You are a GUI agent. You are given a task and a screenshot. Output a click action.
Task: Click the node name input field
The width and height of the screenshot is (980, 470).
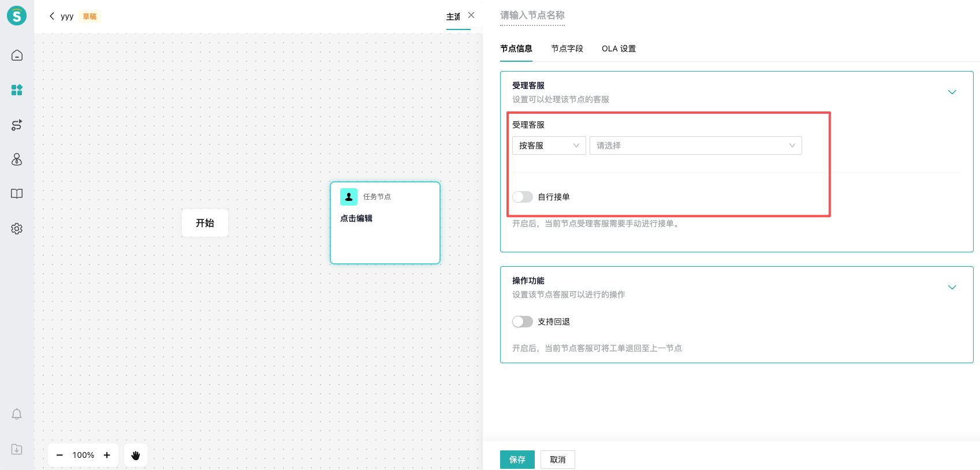(x=532, y=16)
